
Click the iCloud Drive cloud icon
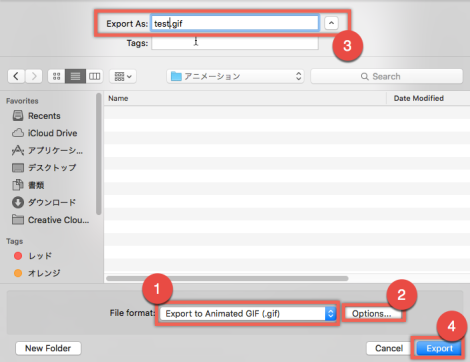[18, 133]
